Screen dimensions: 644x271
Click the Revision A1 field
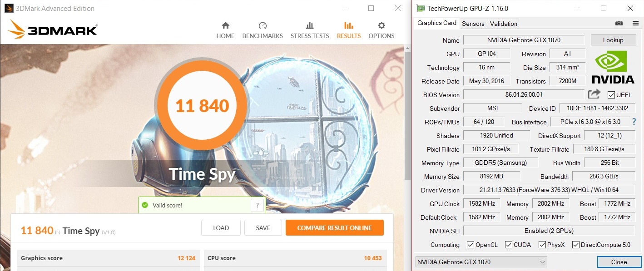coord(567,54)
